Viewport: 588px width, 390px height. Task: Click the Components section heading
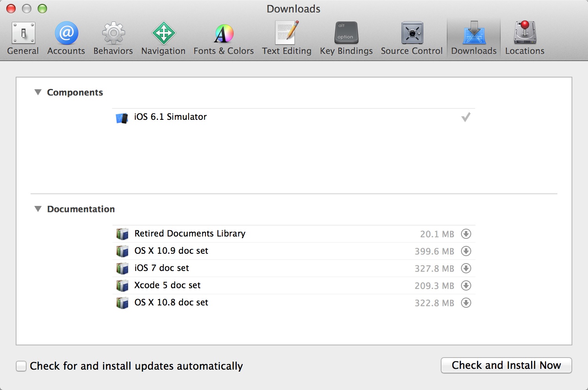75,92
